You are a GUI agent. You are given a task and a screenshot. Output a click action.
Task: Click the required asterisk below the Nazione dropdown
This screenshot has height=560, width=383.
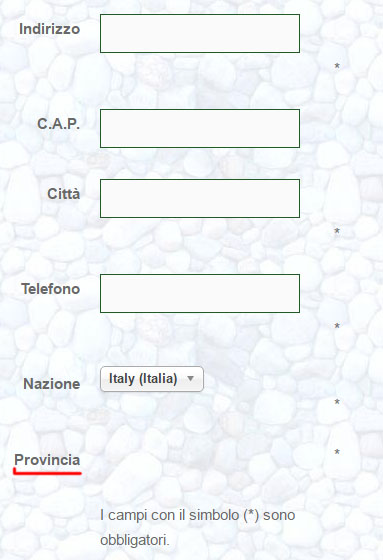(x=337, y=402)
